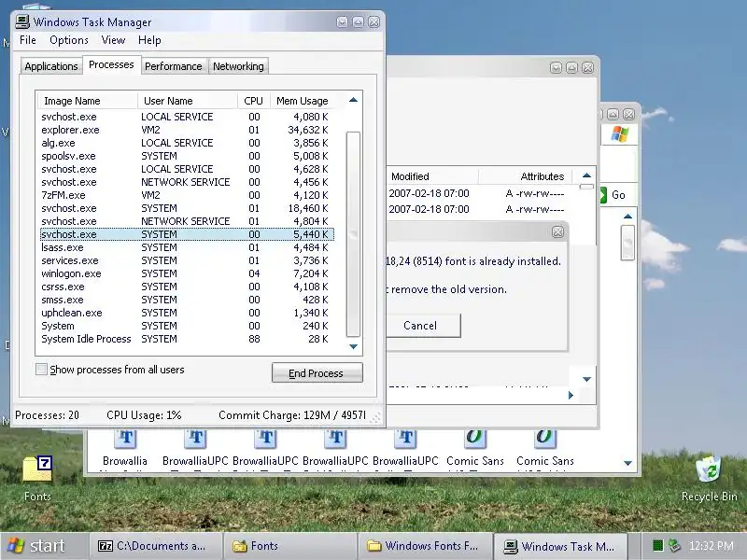Select the csrss.exe process row
Image resolution: width=747 pixels, height=560 pixels.
187,287
